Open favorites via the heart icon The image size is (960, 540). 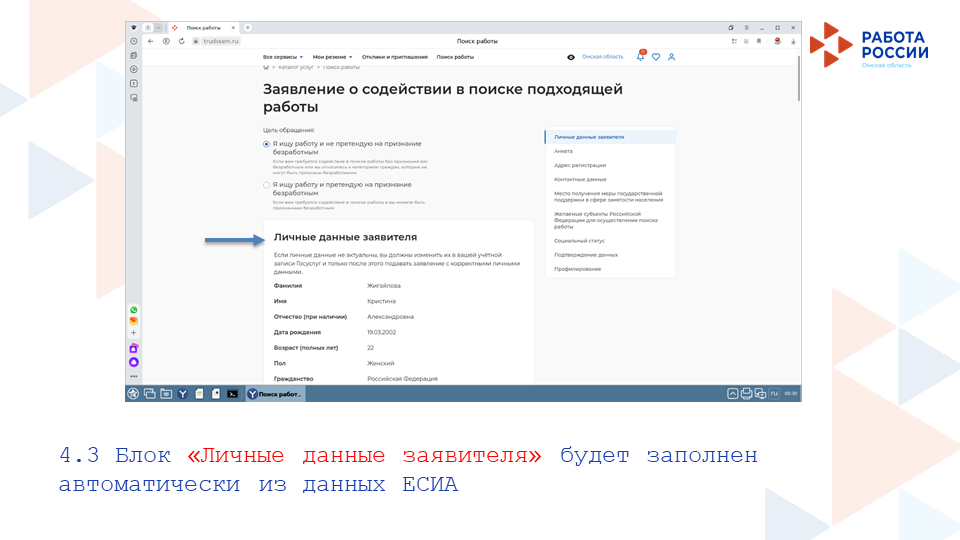656,57
